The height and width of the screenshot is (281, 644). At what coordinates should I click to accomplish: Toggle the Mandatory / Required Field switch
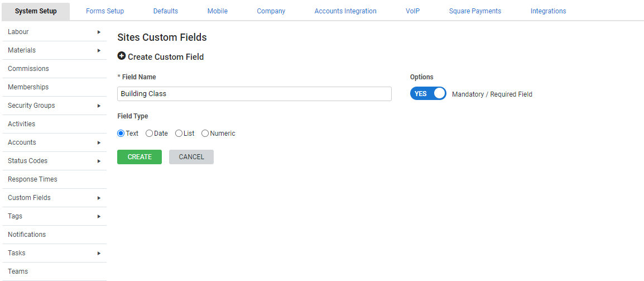(428, 94)
